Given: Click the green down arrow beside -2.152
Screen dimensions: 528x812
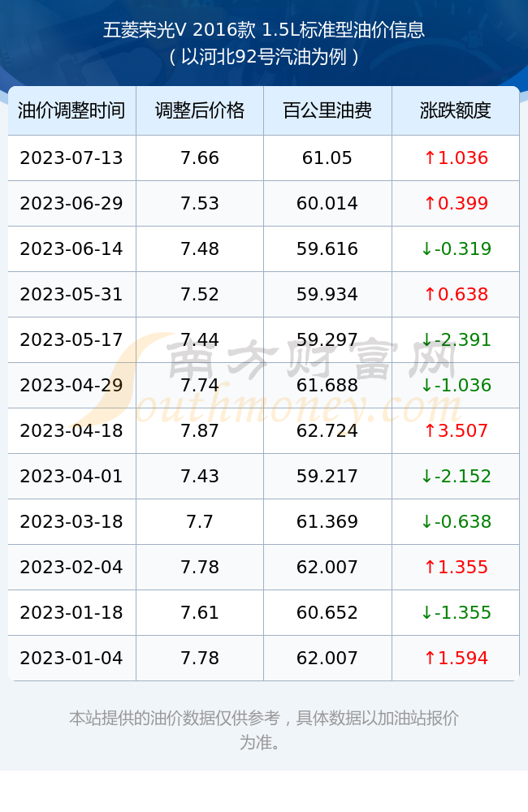Looking at the screenshot, I should pos(426,477).
